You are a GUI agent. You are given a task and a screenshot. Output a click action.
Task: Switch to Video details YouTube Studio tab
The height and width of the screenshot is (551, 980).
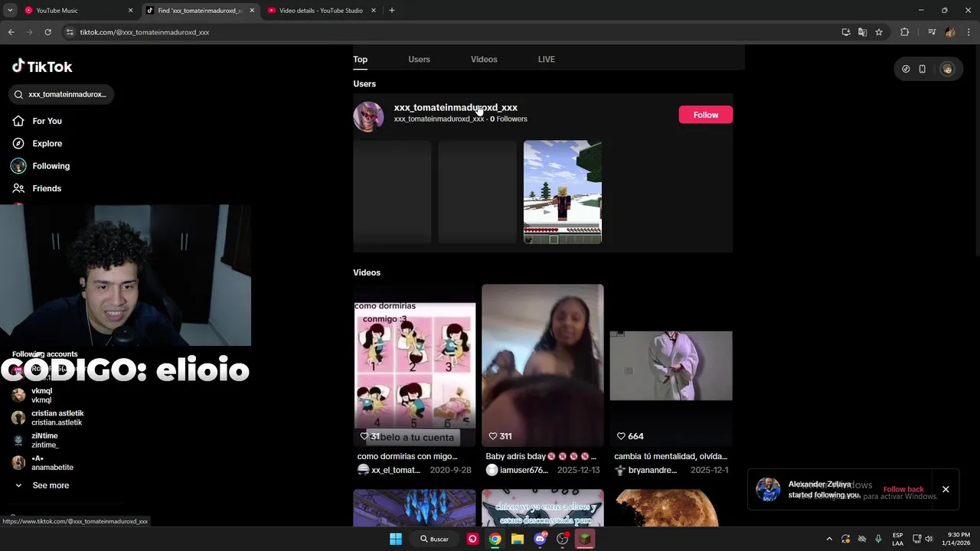(322, 11)
